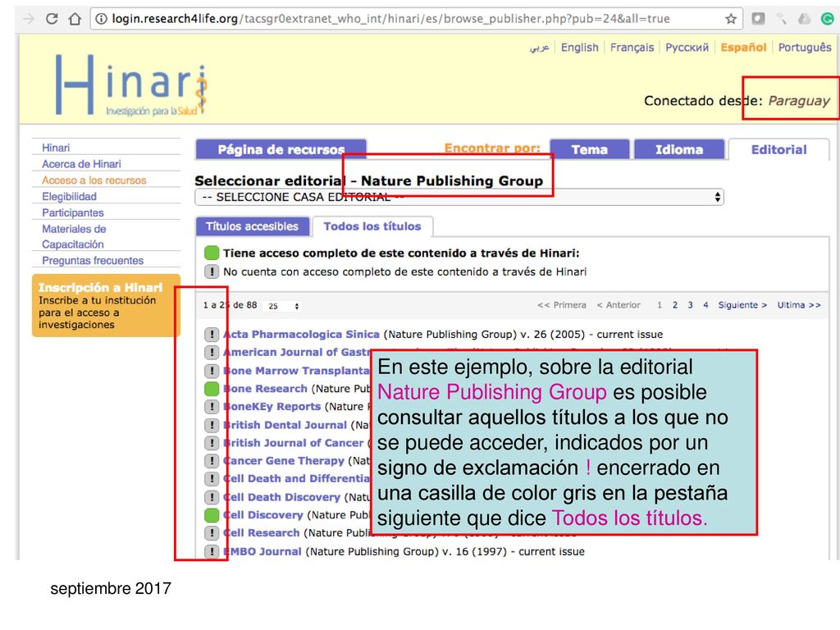The image size is (840, 630).
Task: Open the Elegibilidad sidebar link
Action: tap(69, 196)
